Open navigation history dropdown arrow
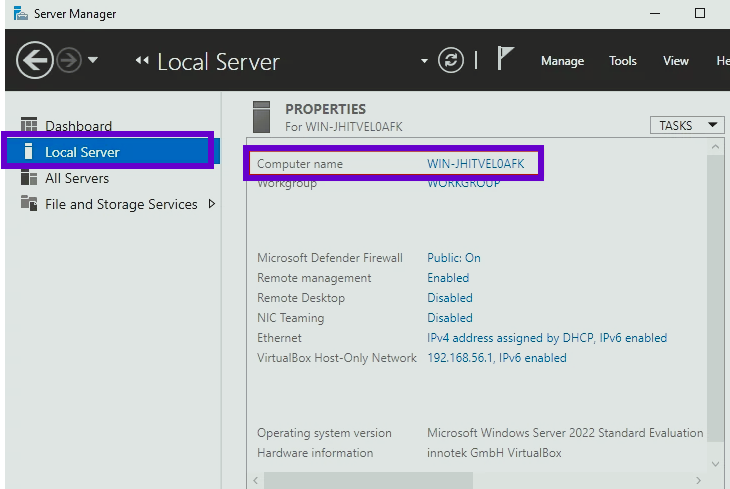730x489 pixels. point(93,60)
